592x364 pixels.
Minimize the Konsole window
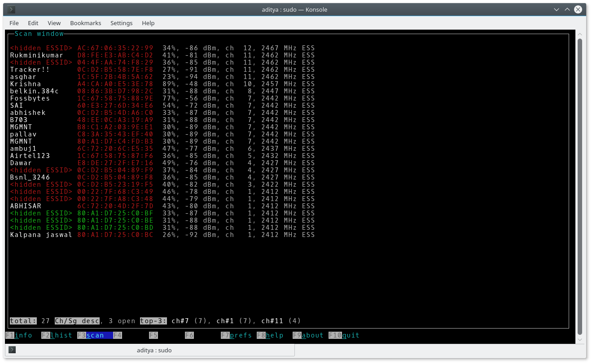coord(556,9)
